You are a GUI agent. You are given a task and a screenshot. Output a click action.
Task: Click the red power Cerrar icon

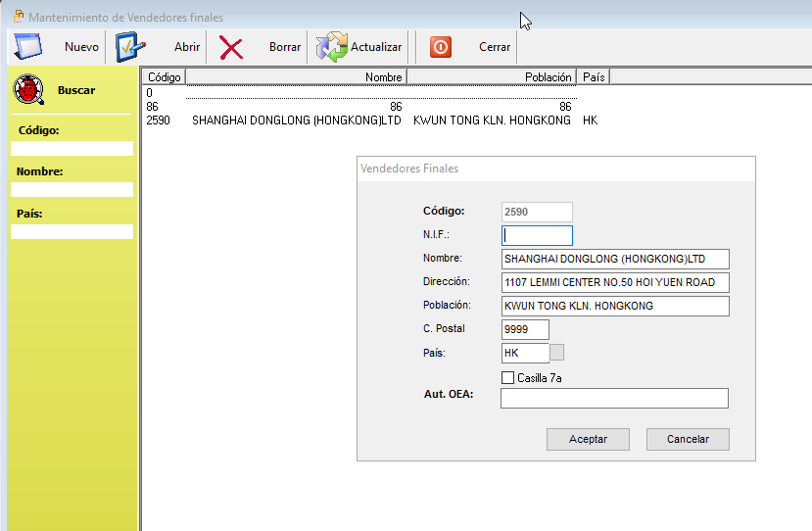pos(441,47)
